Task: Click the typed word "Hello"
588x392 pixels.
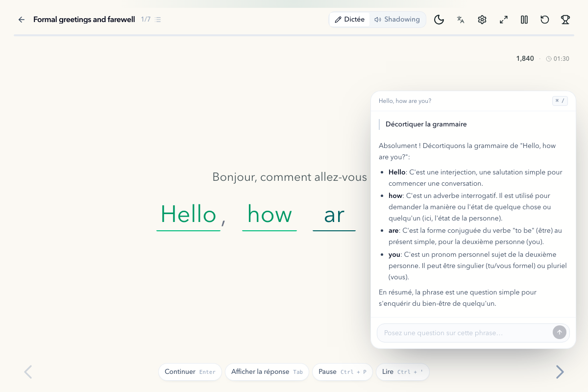Action: 189,215
